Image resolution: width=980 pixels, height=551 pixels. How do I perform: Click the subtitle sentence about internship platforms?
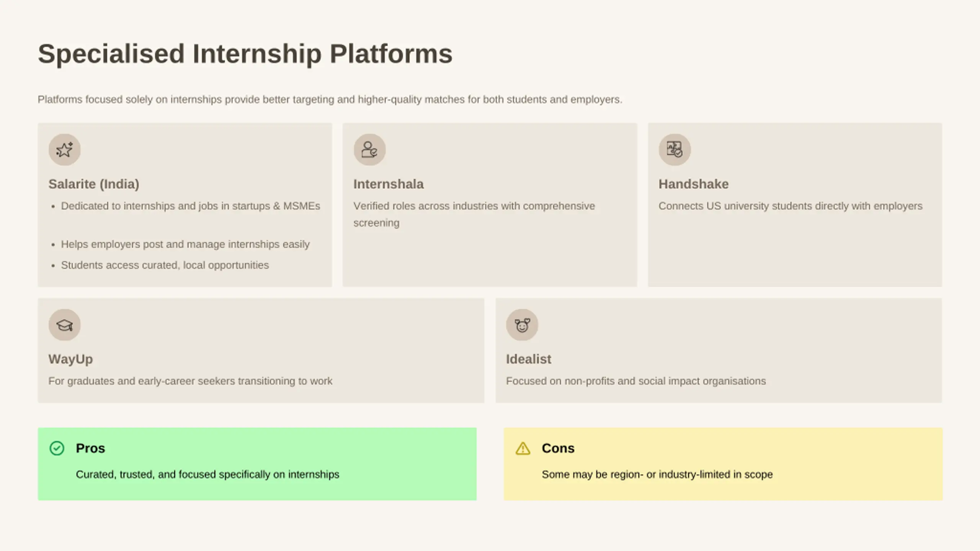pyautogui.click(x=330, y=99)
